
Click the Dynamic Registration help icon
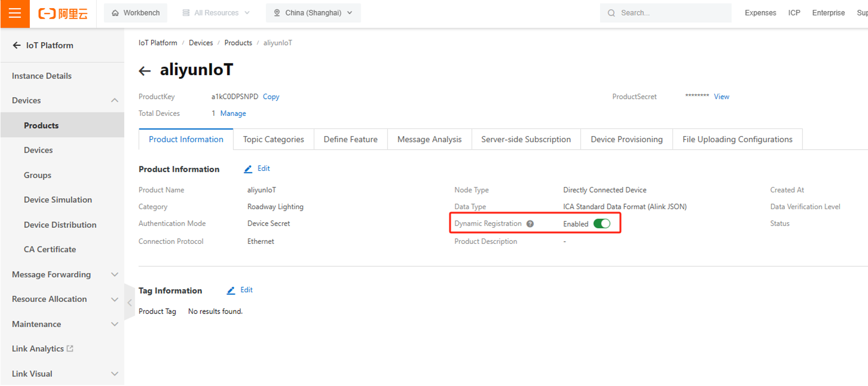tap(530, 224)
